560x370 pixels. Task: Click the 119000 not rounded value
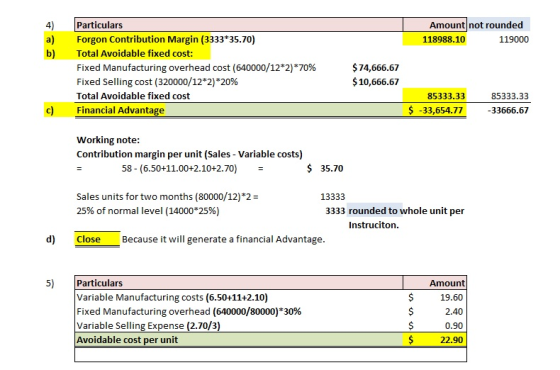pyautogui.click(x=514, y=39)
